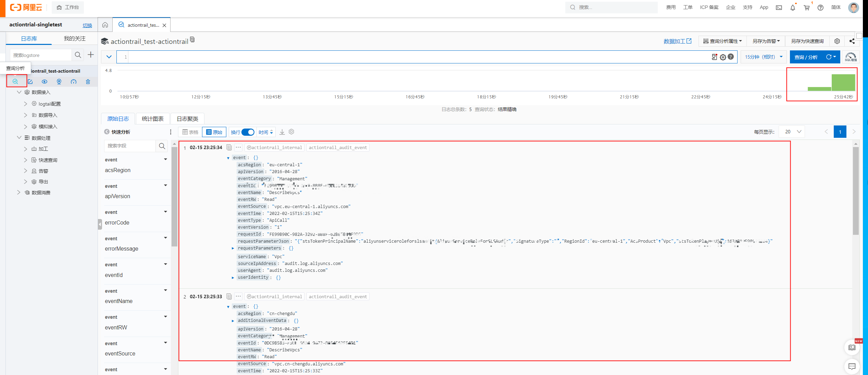Collapse the event object in first log
The width and height of the screenshot is (868, 375).
click(x=228, y=158)
